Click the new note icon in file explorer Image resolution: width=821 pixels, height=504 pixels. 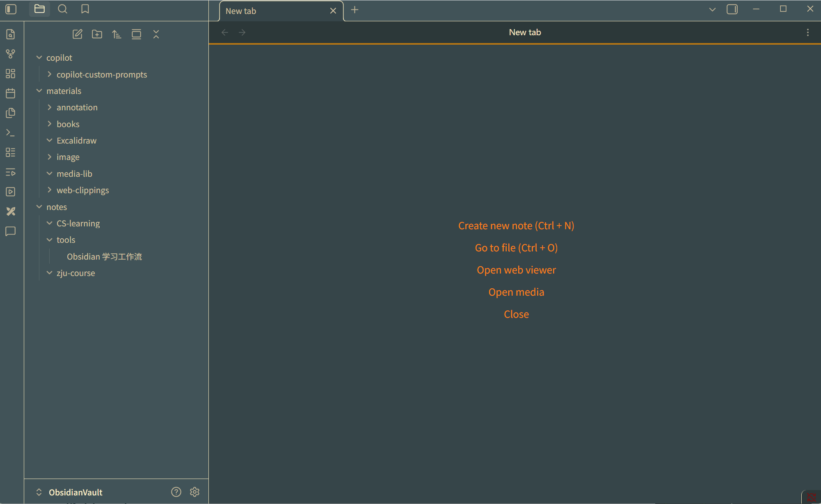77,34
